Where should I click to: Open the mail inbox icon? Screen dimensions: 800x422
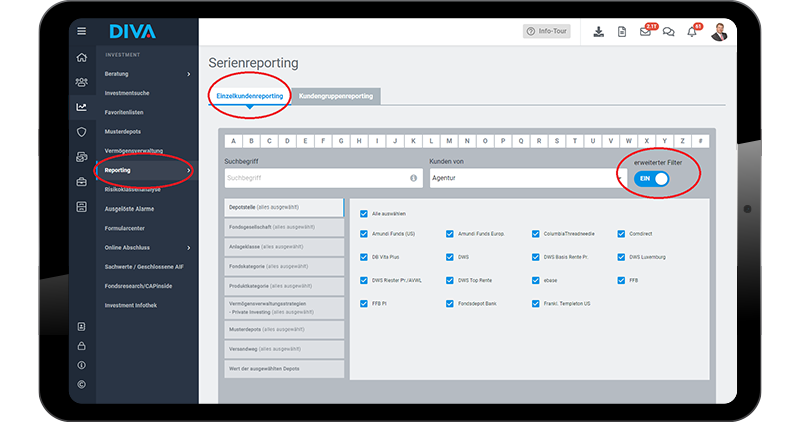[645, 32]
